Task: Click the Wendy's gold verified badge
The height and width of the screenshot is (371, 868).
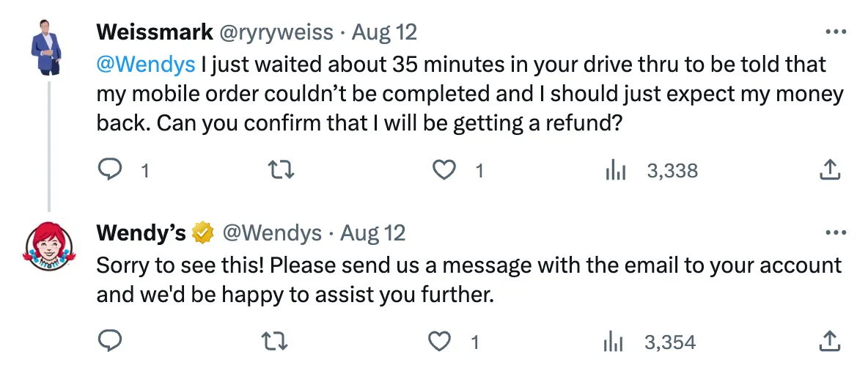Action: (203, 233)
